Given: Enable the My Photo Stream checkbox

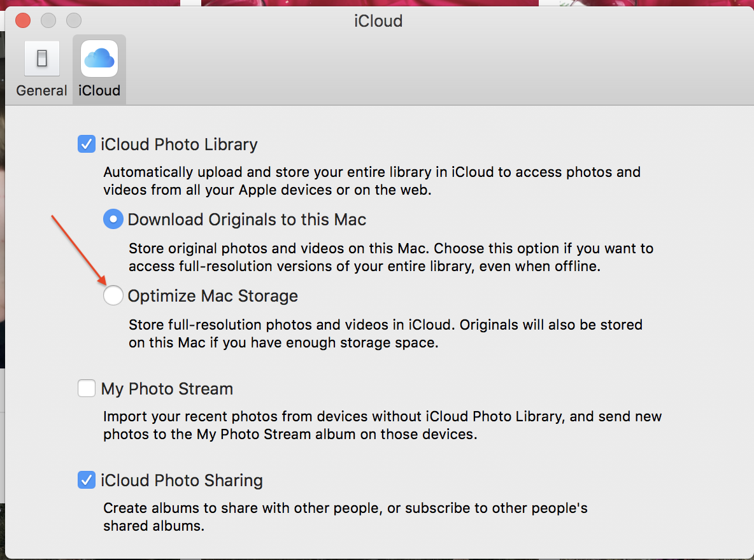Looking at the screenshot, I should click(x=87, y=388).
